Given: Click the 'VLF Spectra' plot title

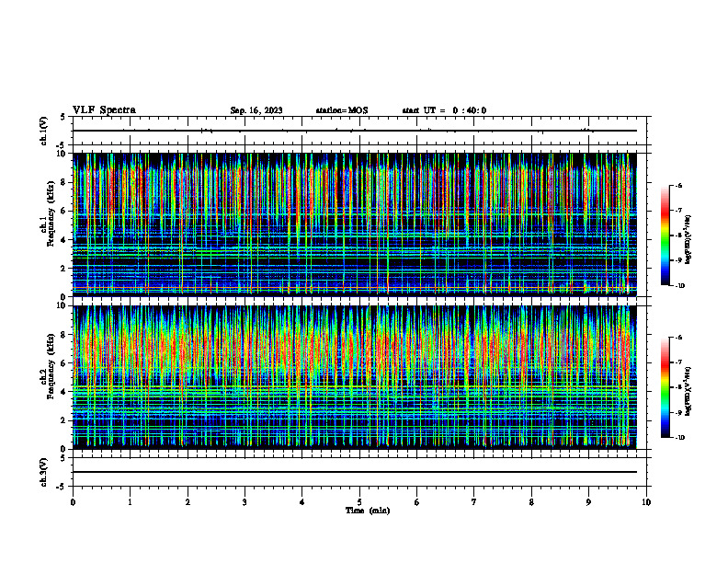Looking at the screenshot, I should click(104, 110).
